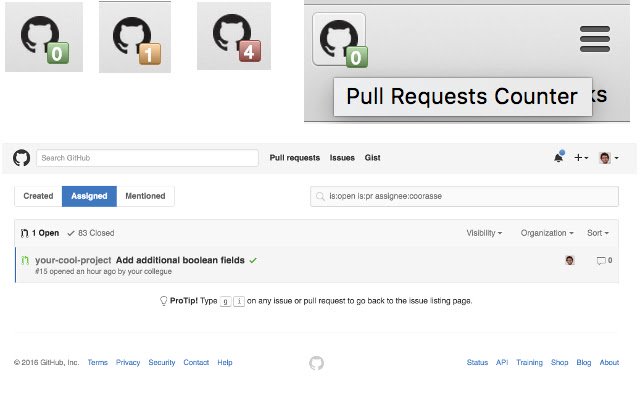Screen dimensions: 640x400
Task: Open the Terms footer link
Action: click(98, 362)
